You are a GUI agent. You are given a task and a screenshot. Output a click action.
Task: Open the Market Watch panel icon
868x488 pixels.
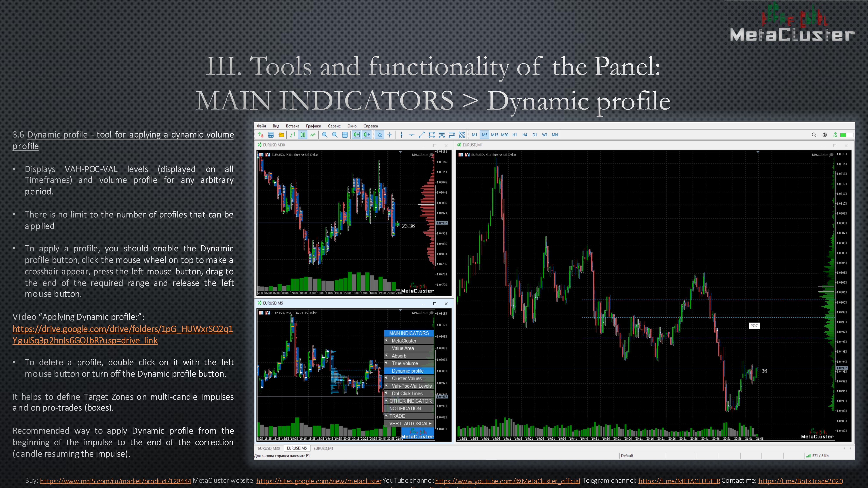tap(271, 135)
